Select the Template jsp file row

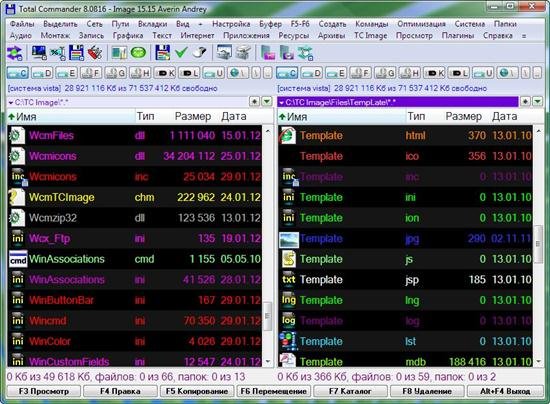point(405,280)
